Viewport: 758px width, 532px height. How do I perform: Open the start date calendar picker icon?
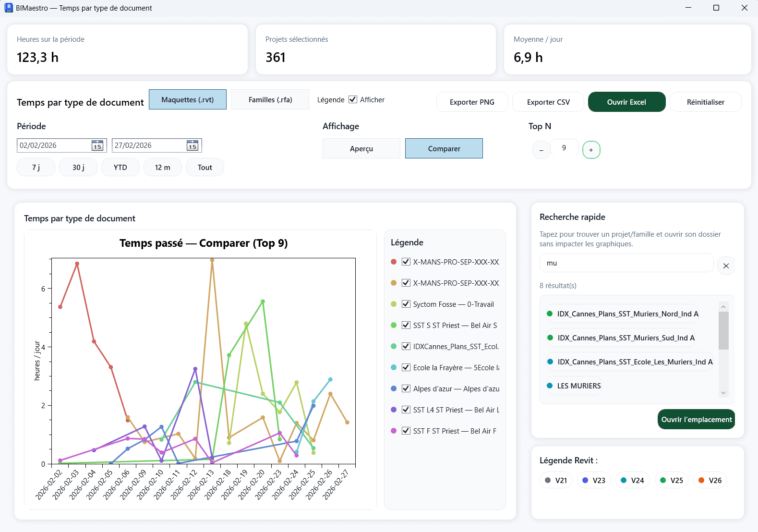point(97,146)
